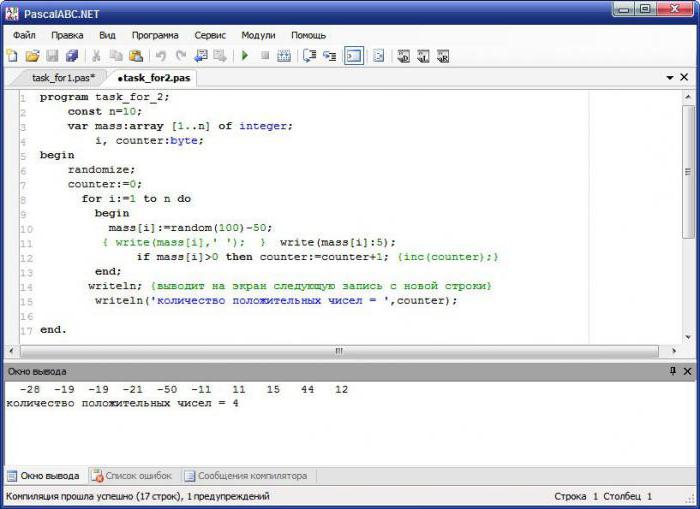Image resolution: width=700 pixels, height=509 pixels.
Task: Click the navigate backward icon
Action: click(201, 56)
